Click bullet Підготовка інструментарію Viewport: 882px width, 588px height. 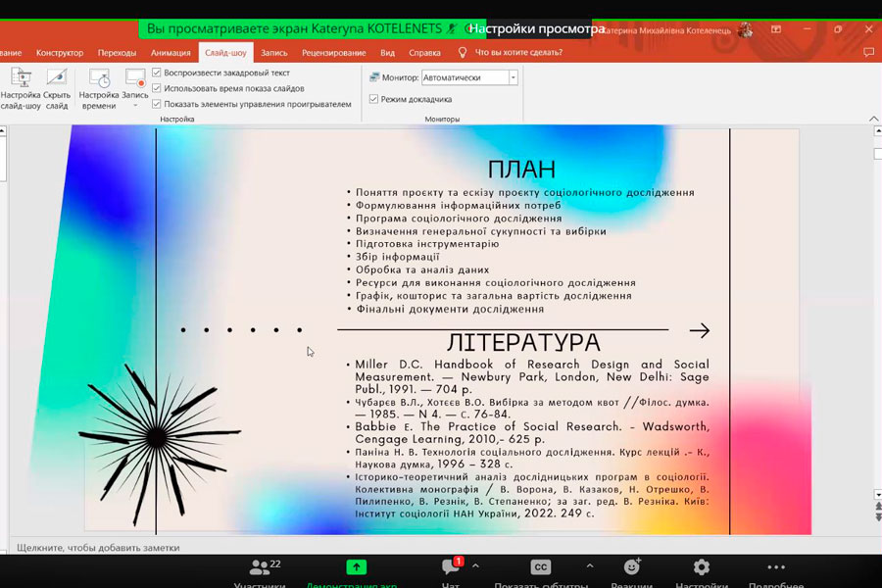click(427, 244)
